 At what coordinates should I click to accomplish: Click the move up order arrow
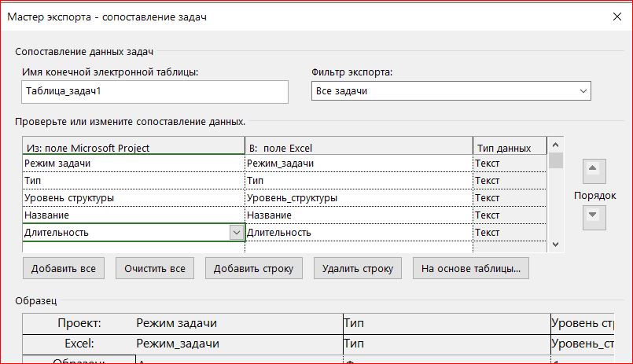(592, 171)
